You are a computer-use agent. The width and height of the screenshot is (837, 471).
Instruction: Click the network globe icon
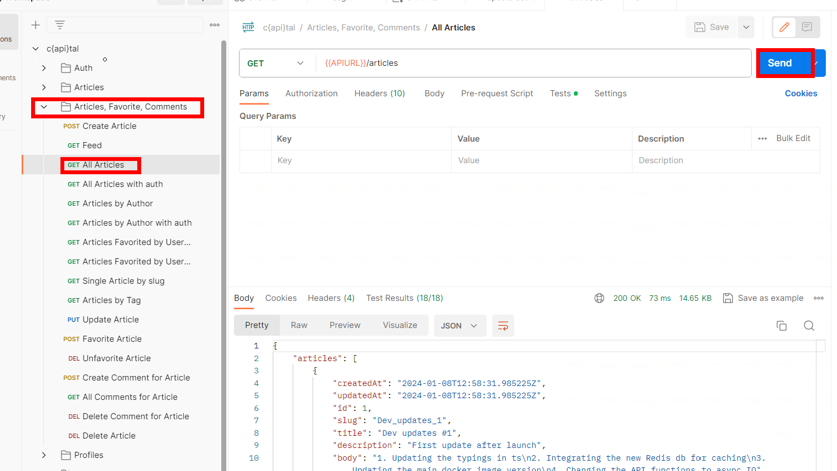click(x=599, y=298)
